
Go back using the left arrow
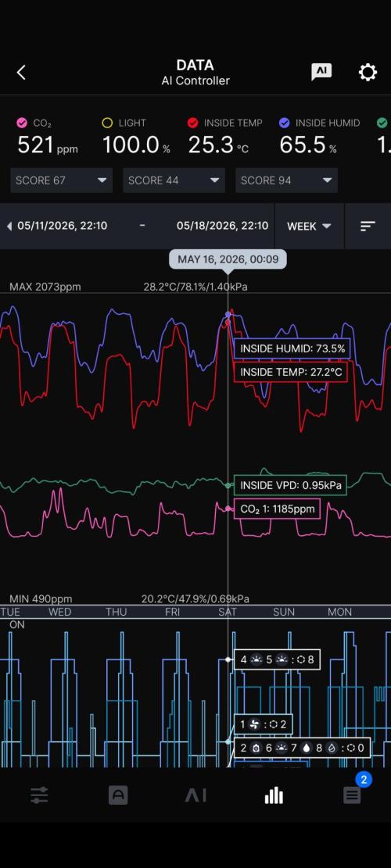pos(21,73)
